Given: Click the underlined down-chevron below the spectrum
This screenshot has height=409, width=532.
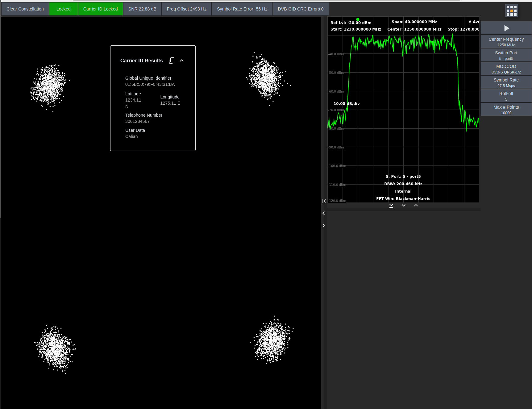Looking at the screenshot, I should [x=391, y=206].
